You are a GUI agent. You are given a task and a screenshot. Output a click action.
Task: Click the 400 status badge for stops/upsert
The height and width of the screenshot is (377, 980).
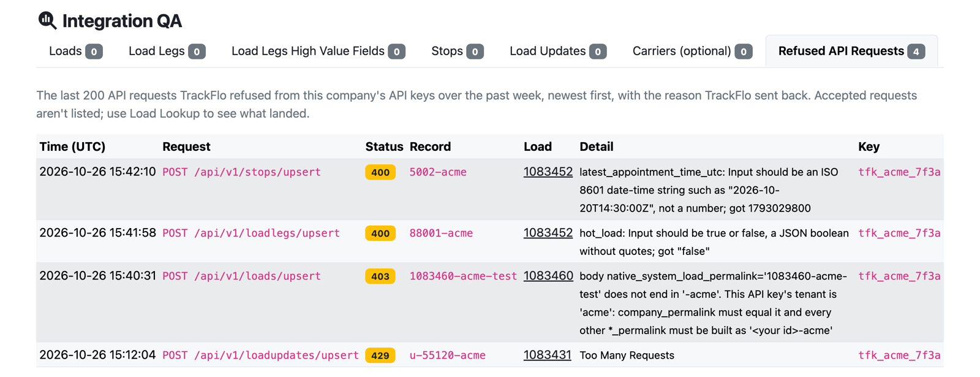380,172
